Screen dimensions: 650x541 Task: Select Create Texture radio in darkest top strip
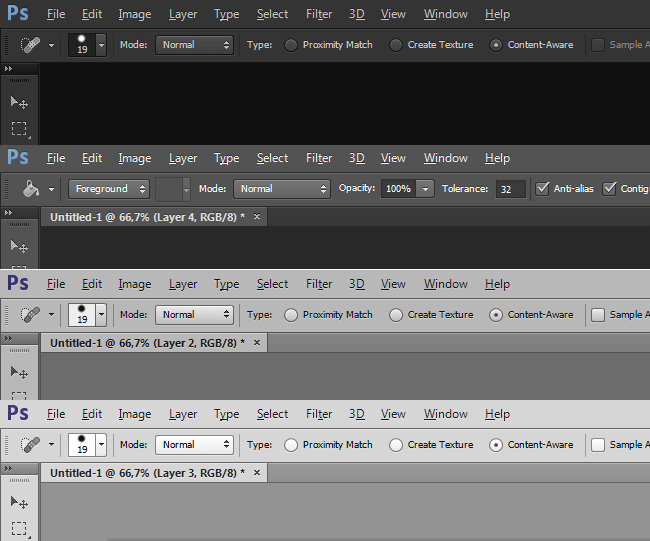point(395,45)
